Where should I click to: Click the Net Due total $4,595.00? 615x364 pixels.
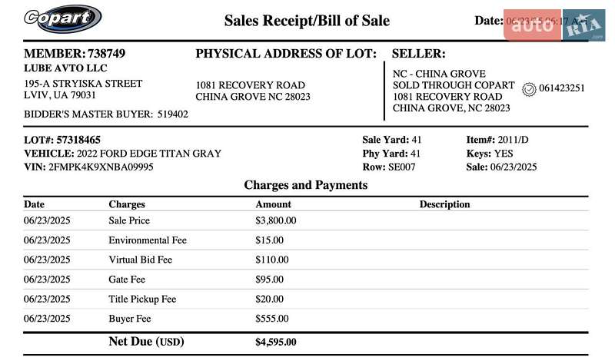pos(275,342)
